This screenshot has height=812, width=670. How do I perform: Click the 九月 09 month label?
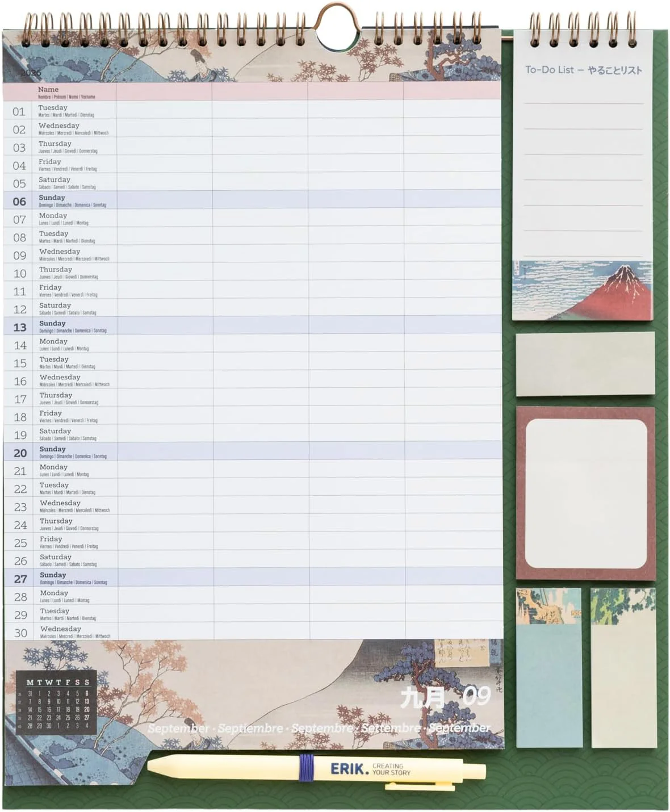(445, 697)
